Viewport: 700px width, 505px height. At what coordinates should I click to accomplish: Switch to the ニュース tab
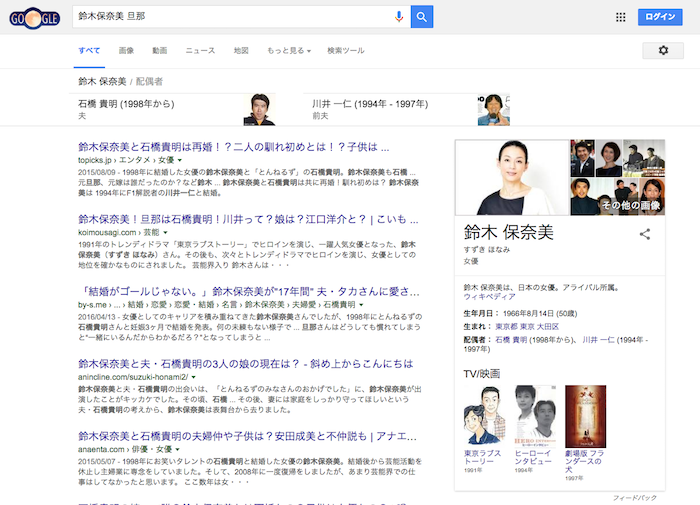pyautogui.click(x=200, y=50)
